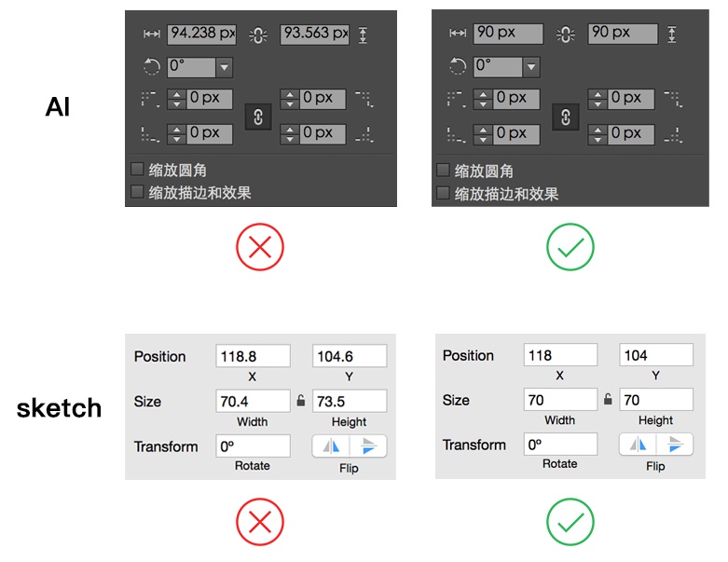This screenshot has width=728, height=562.
Task: Toggle the corner radius chain link button in the left AI panel
Action: (258, 116)
